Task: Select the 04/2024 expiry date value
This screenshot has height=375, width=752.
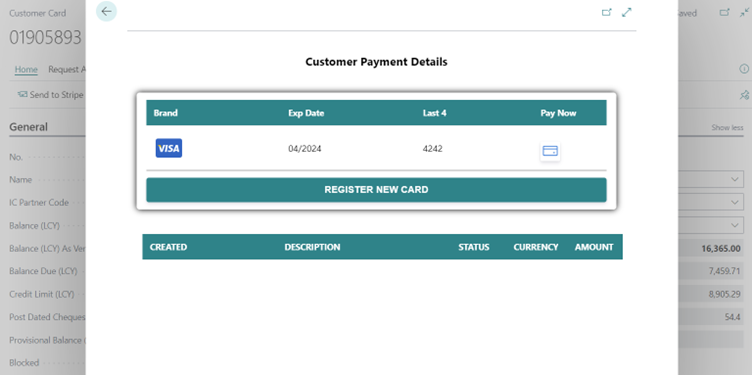Action: pos(305,149)
